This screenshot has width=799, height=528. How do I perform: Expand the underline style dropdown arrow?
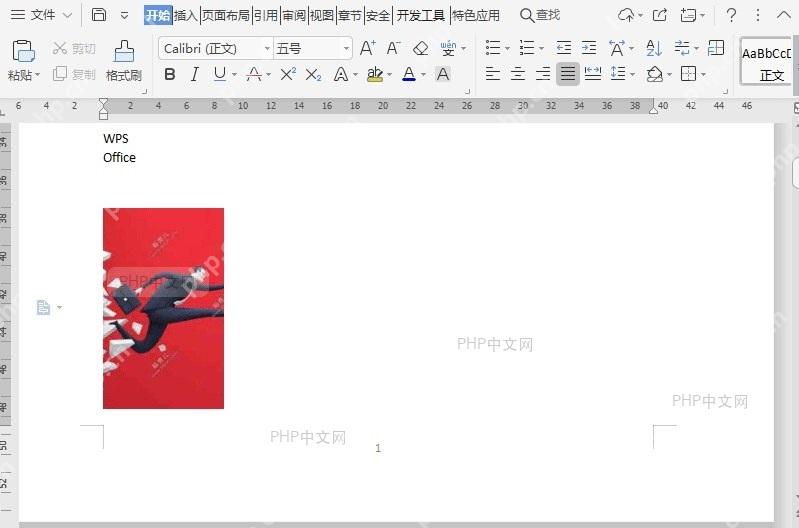[234, 75]
